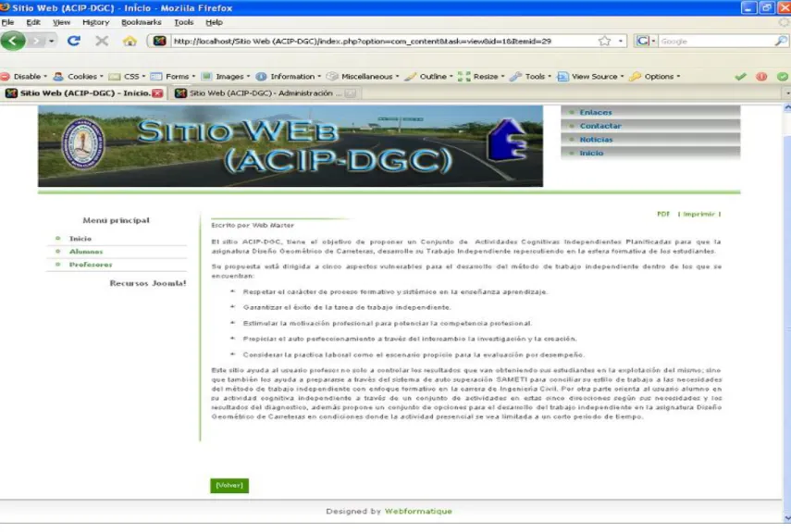Viewport: 791px width, 532px height.
Task: Open the Edit menu
Action: coord(33,22)
